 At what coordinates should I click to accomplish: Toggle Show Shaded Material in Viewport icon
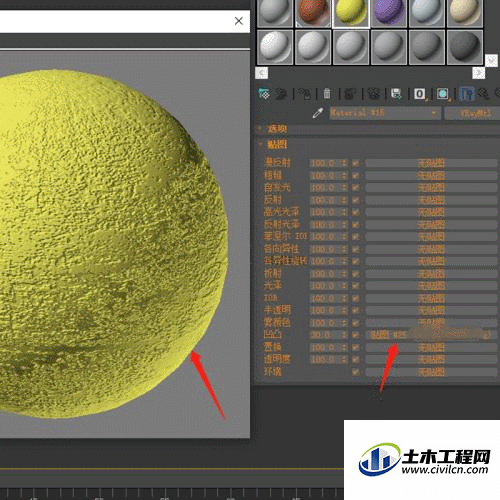click(x=443, y=94)
